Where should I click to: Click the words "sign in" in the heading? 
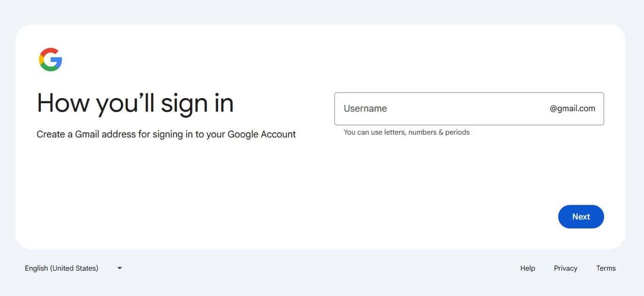point(197,103)
